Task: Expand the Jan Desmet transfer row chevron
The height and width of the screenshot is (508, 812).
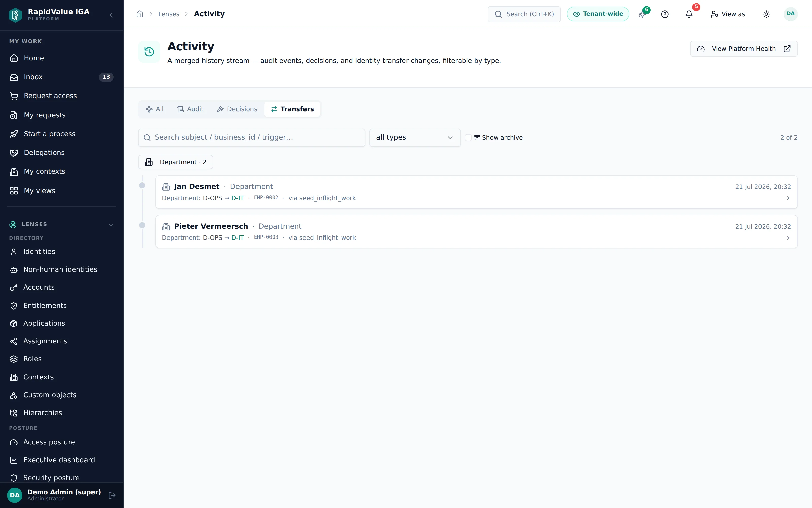Action: tap(788, 198)
